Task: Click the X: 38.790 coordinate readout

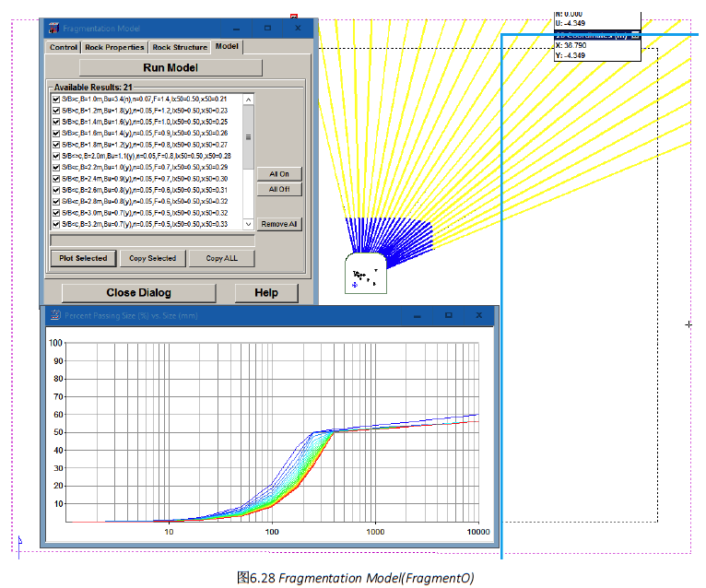Action: point(571,45)
